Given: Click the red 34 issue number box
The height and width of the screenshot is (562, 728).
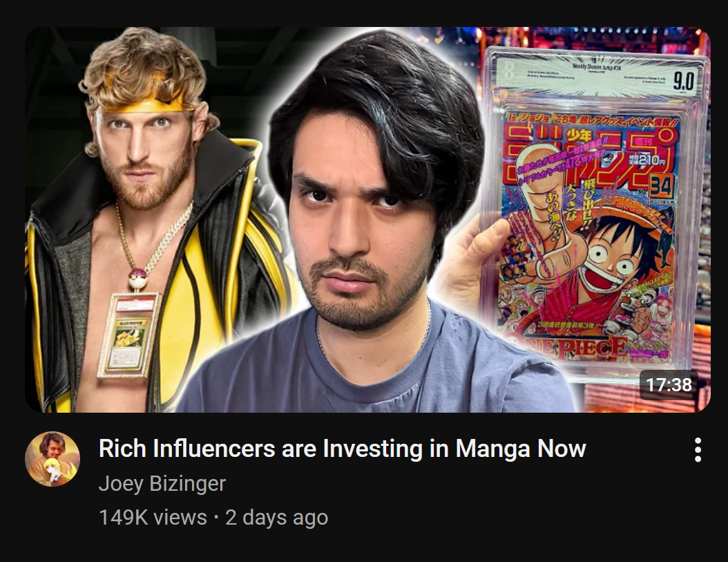Looking at the screenshot, I should [x=661, y=187].
